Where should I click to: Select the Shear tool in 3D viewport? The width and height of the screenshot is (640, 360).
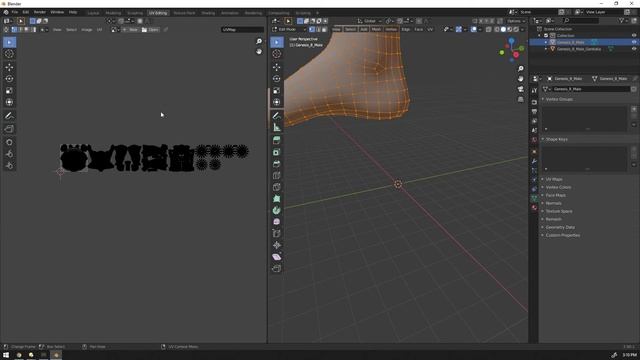(x=277, y=257)
